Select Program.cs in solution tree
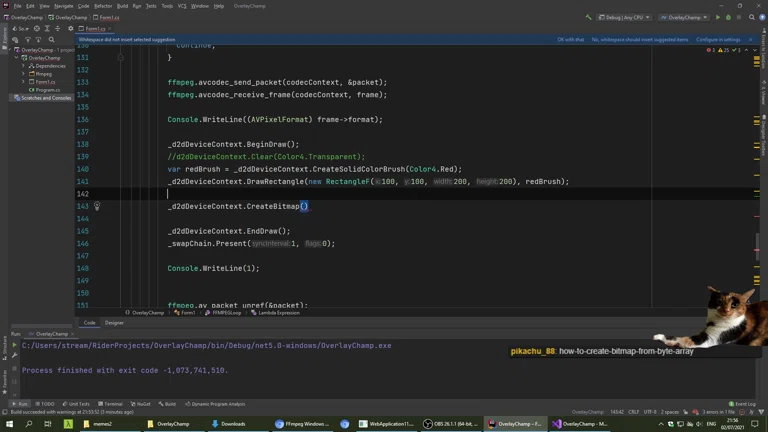 click(48, 90)
